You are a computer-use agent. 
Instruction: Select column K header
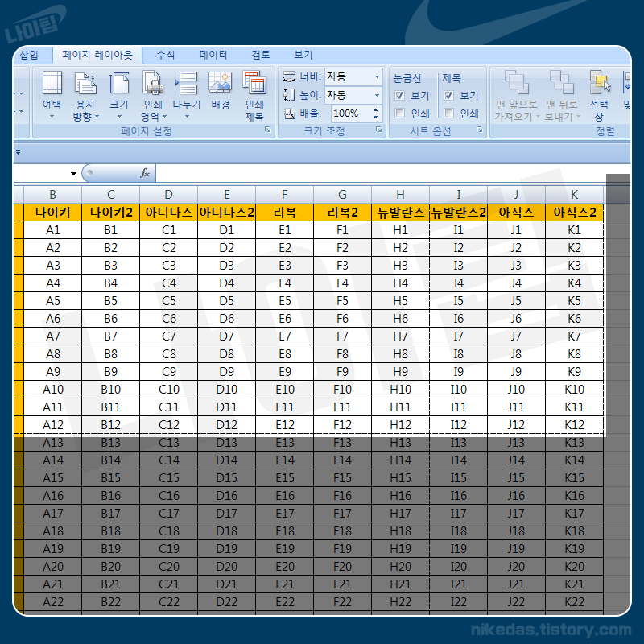click(x=575, y=195)
